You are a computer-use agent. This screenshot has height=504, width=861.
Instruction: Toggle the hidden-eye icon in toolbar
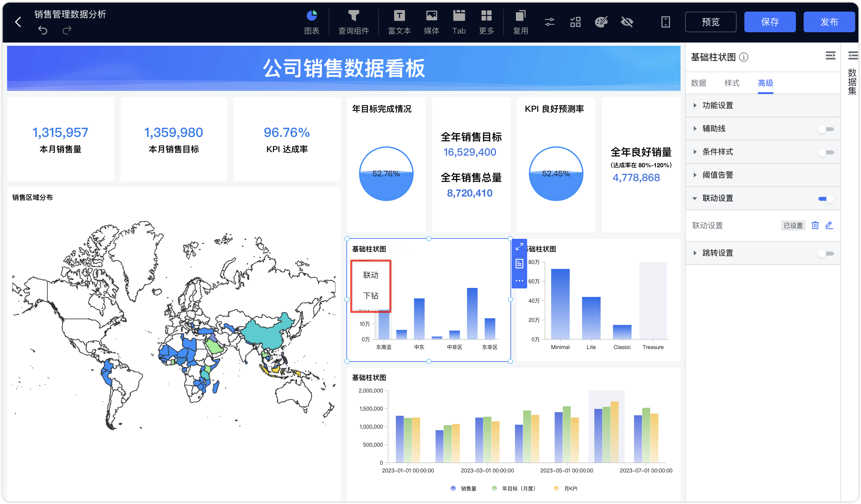coord(627,22)
